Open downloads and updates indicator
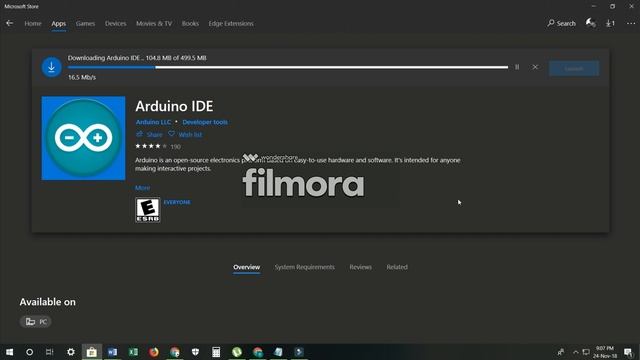 coord(611,23)
